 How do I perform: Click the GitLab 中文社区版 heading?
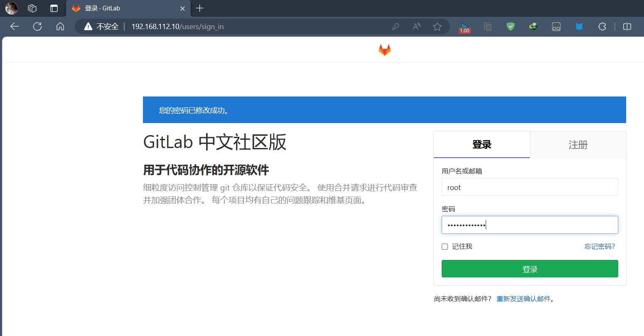(x=215, y=142)
